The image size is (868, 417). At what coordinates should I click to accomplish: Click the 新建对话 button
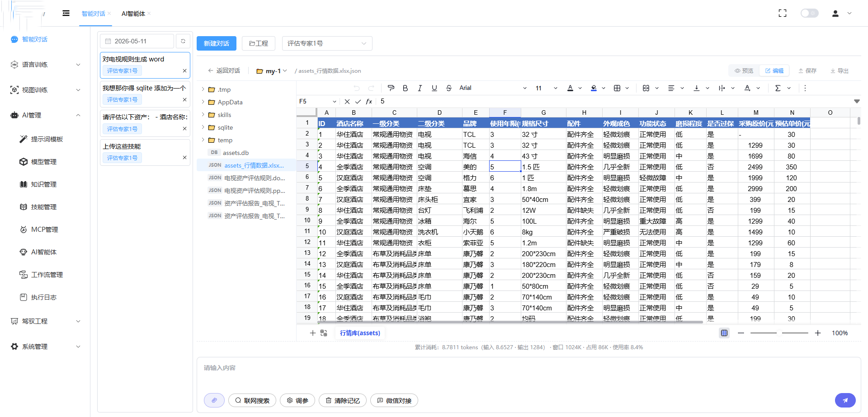[216, 43]
